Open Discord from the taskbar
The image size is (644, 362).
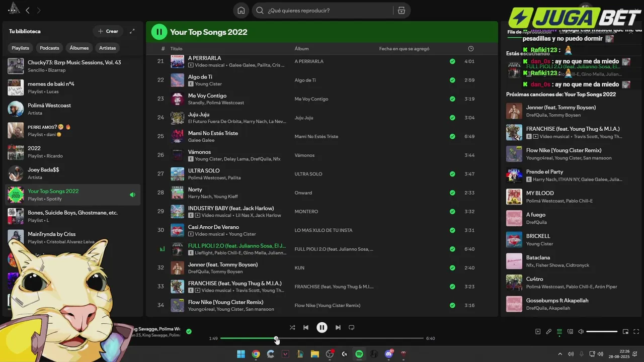coord(389,354)
